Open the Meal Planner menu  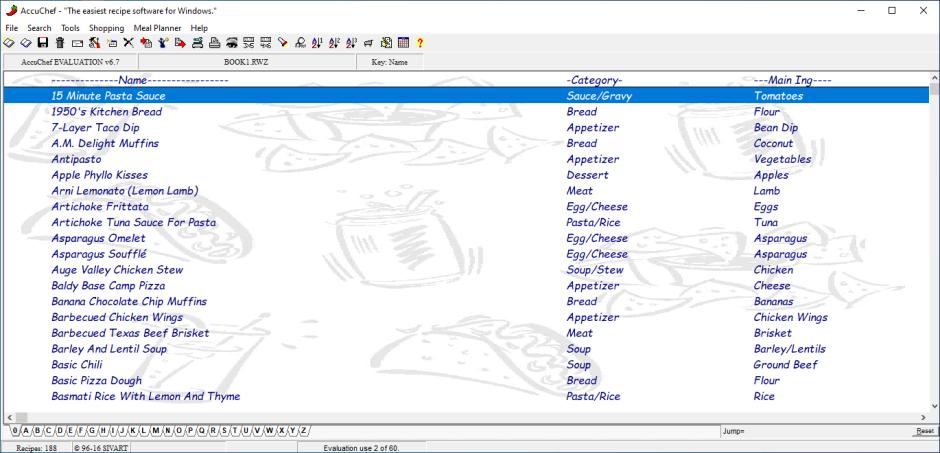[157, 28]
